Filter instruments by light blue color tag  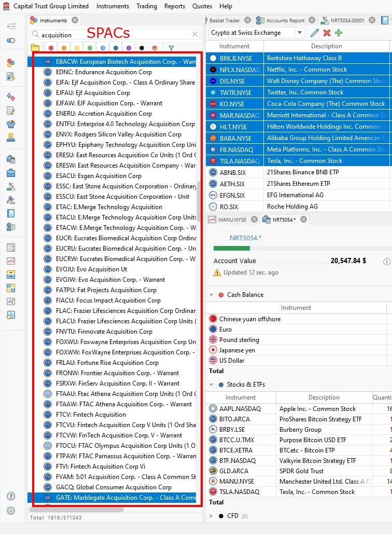103,48
